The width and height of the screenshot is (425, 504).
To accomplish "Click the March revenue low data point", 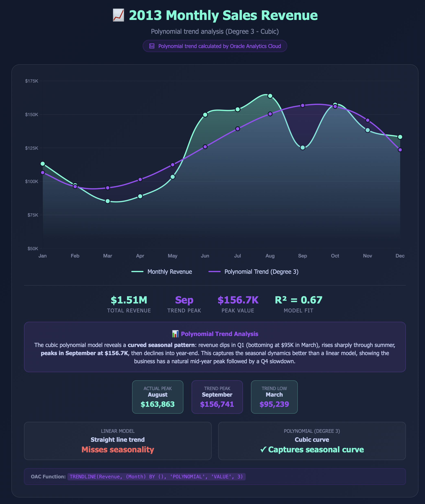I will pyautogui.click(x=108, y=201).
